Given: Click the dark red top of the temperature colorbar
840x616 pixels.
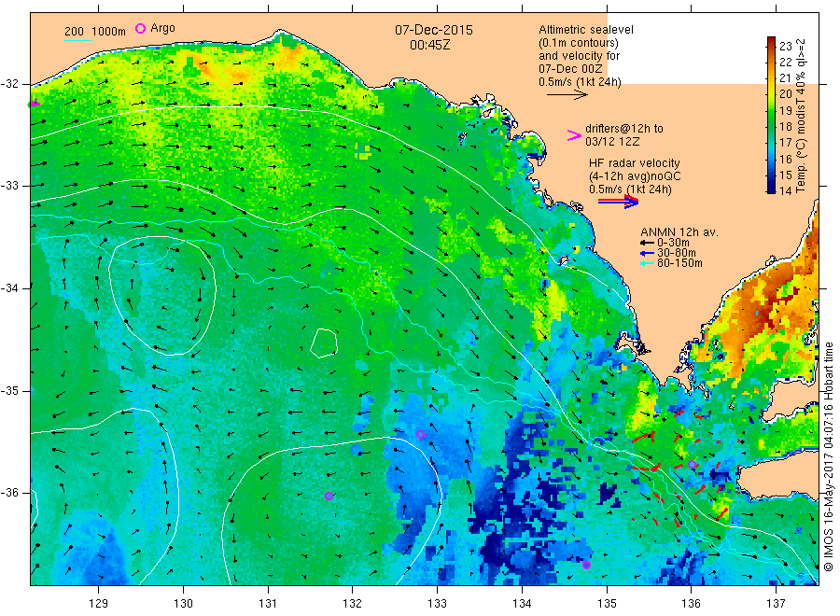Looking at the screenshot, I should pos(771,41).
